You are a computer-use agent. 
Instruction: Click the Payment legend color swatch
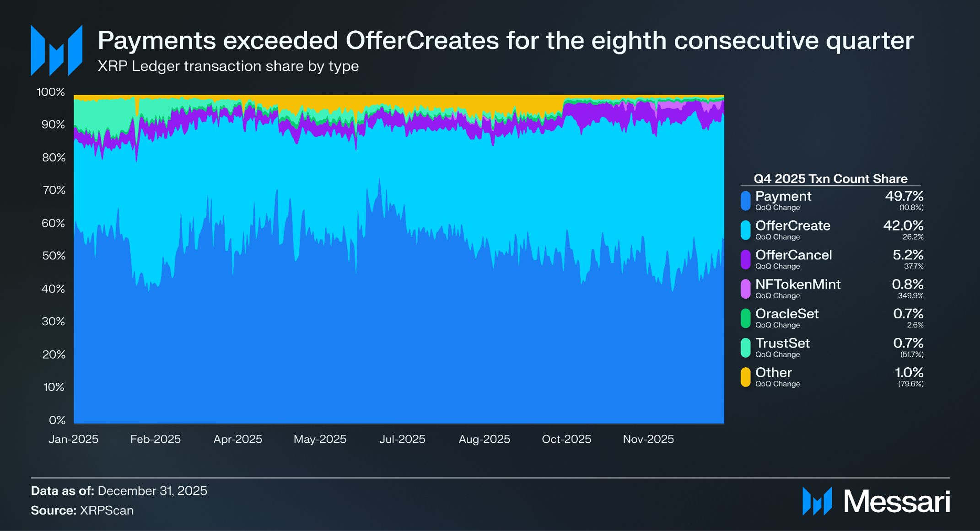point(745,201)
